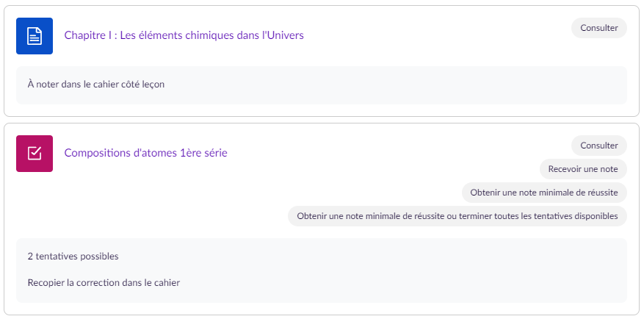
Task: Click Consulter badge on the Chapitre I card
Action: point(598,28)
